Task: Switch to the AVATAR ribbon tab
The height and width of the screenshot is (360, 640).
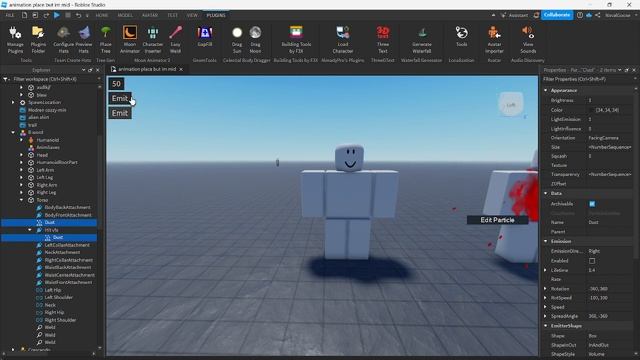Action: click(150, 15)
